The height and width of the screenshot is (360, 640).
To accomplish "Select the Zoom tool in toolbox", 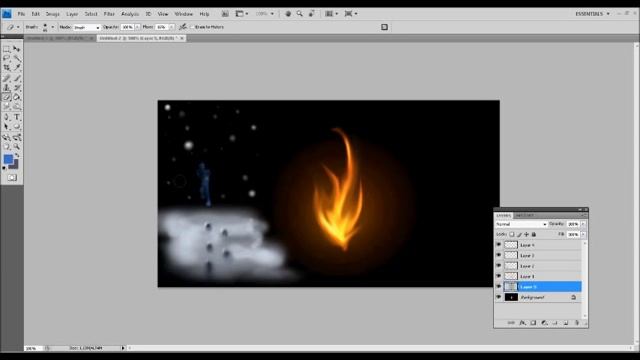I will pyautogui.click(x=17, y=147).
